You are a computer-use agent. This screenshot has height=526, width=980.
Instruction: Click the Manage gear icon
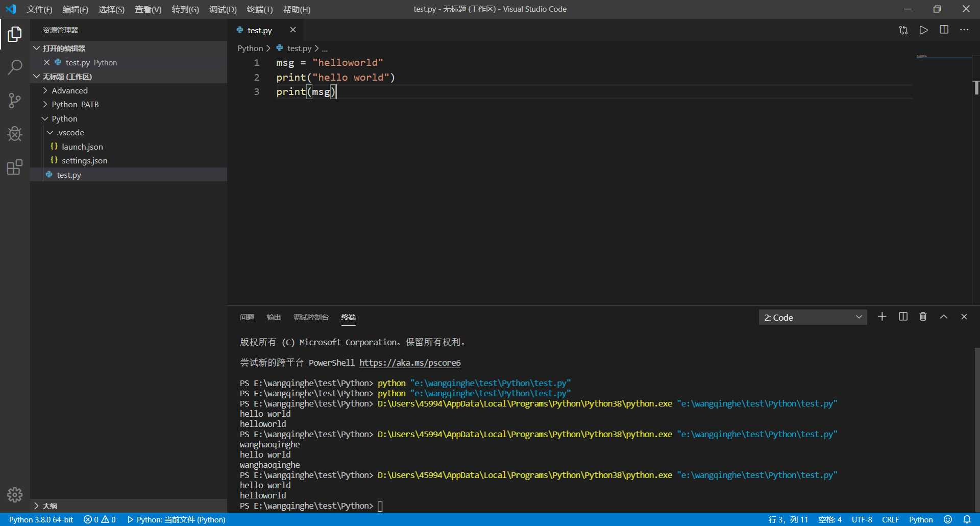tap(15, 494)
